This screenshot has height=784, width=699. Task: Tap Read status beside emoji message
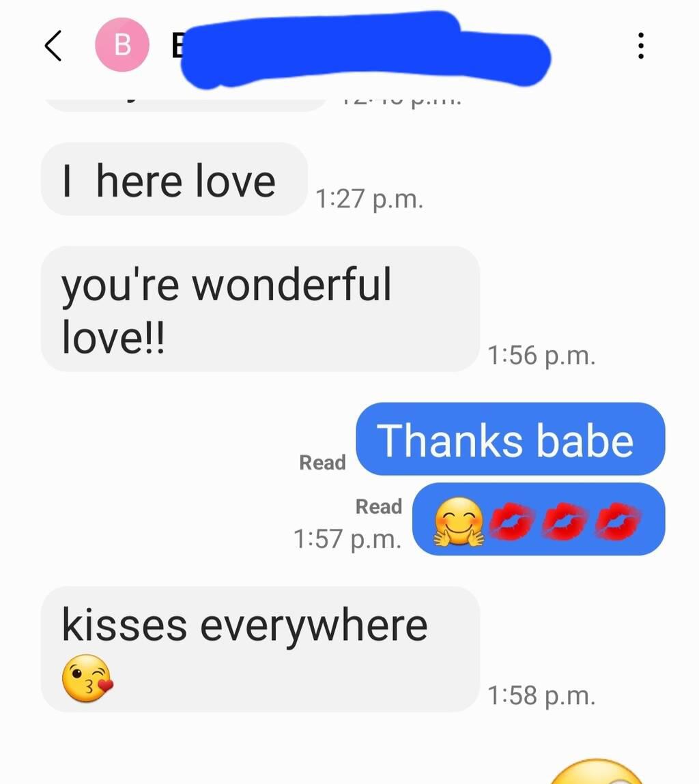(x=379, y=506)
